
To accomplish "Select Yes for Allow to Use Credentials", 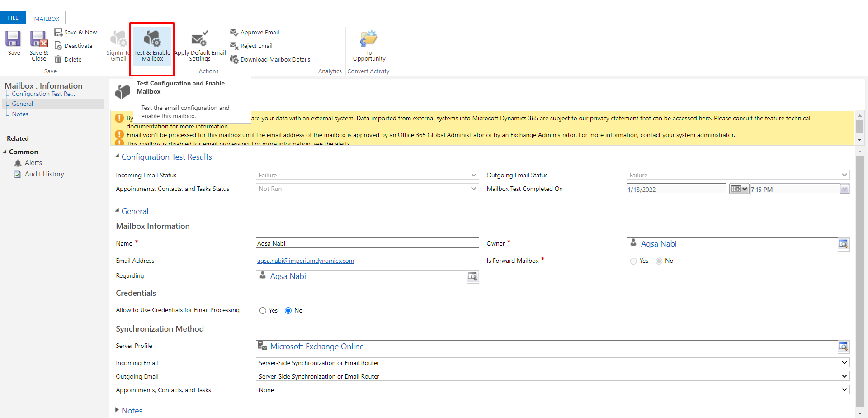I will tap(263, 311).
